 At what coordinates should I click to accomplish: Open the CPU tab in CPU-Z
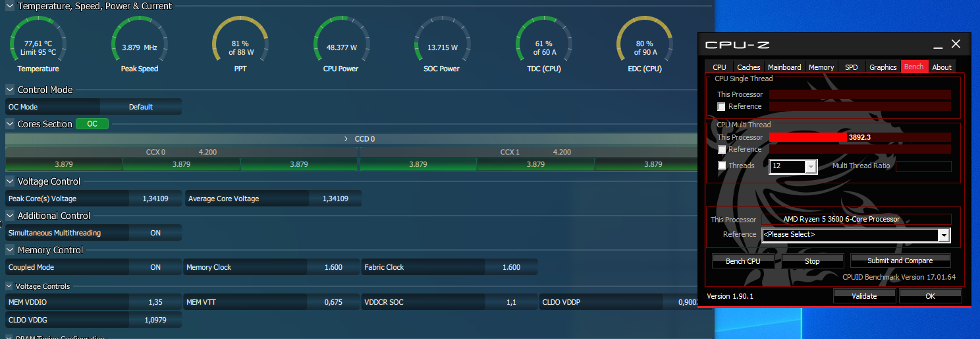point(719,67)
